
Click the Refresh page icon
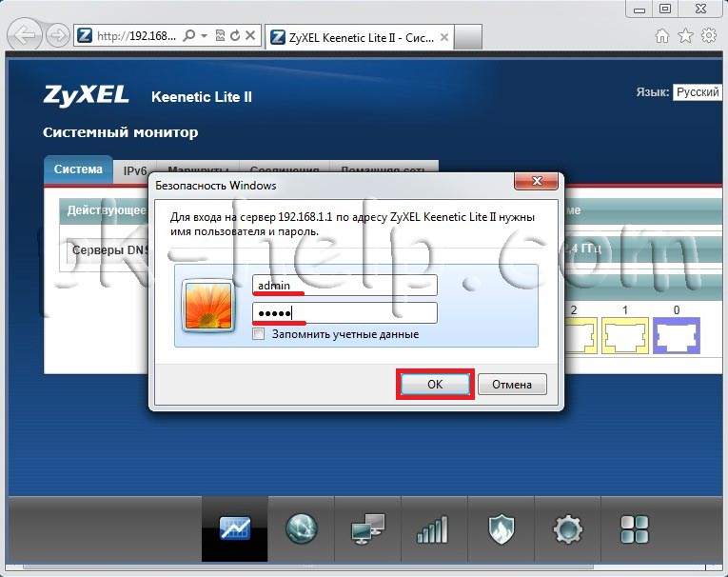click(235, 35)
